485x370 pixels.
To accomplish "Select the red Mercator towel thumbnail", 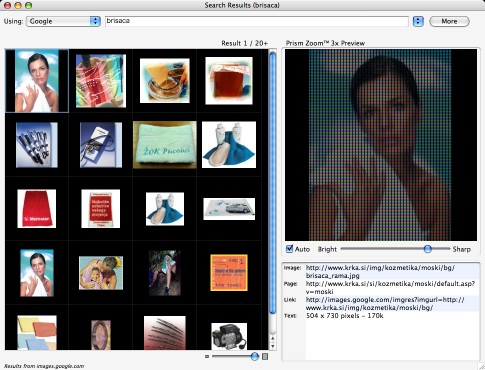I will point(37,209).
